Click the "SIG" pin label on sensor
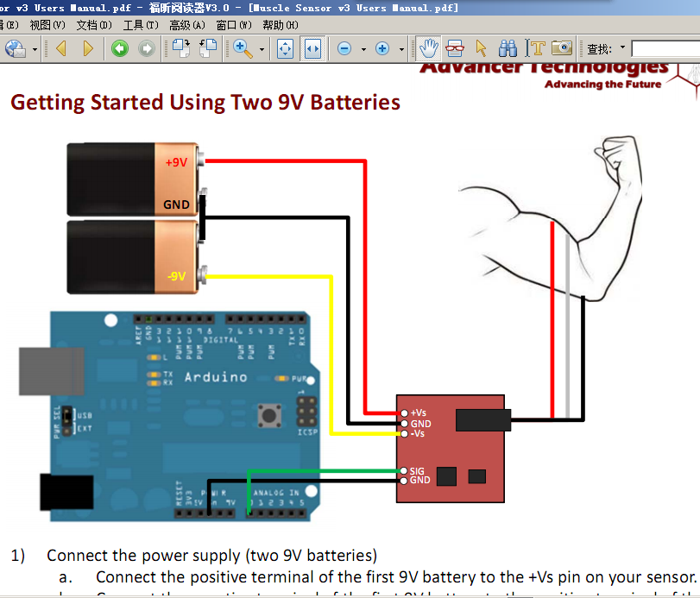This screenshot has height=598, width=700. coord(417,471)
